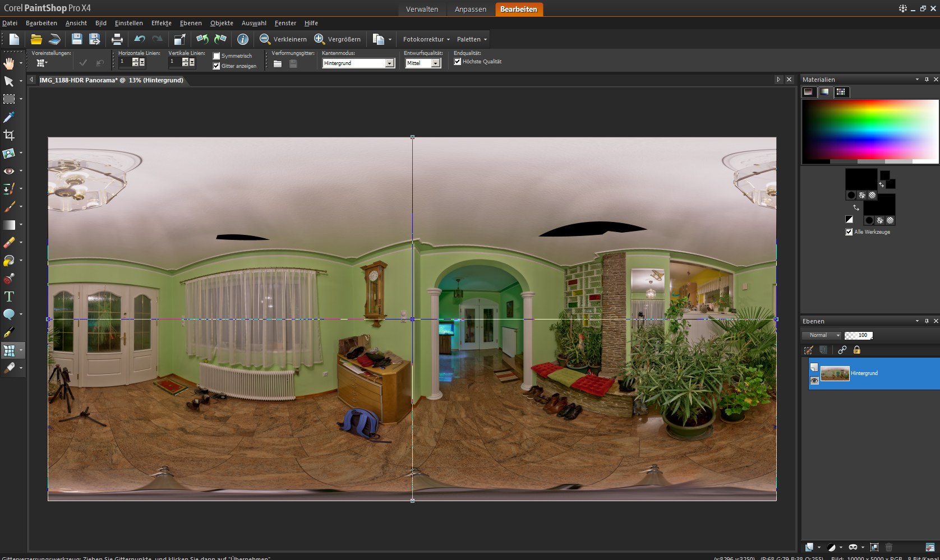
Task: Select the Dropper color picker tool
Action: coord(9,117)
